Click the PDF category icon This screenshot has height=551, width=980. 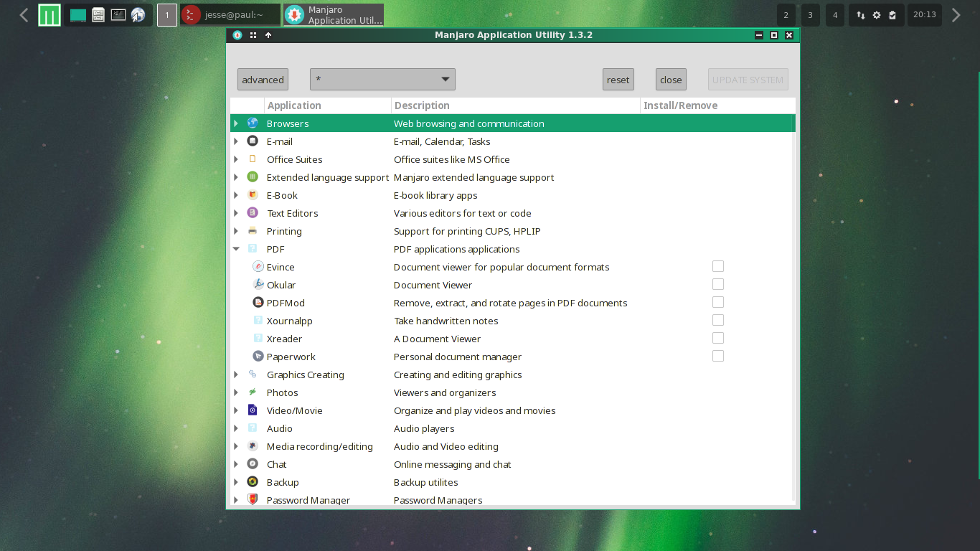pos(253,249)
